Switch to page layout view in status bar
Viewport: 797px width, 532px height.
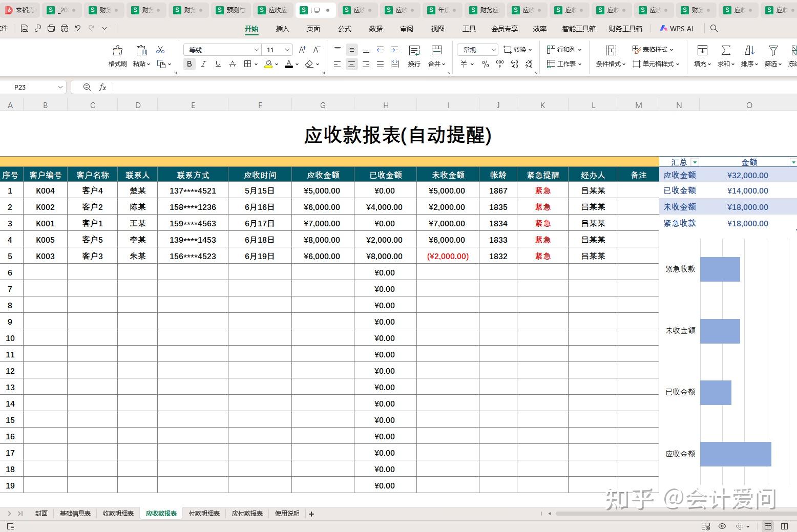coord(784,526)
